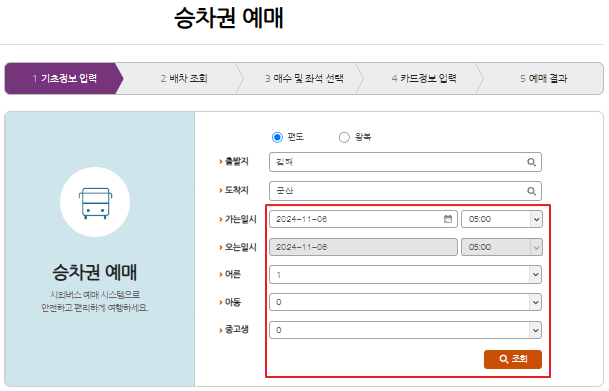Click the search icon in the 도착지 field
This screenshot has width=609, height=391.
click(531, 191)
